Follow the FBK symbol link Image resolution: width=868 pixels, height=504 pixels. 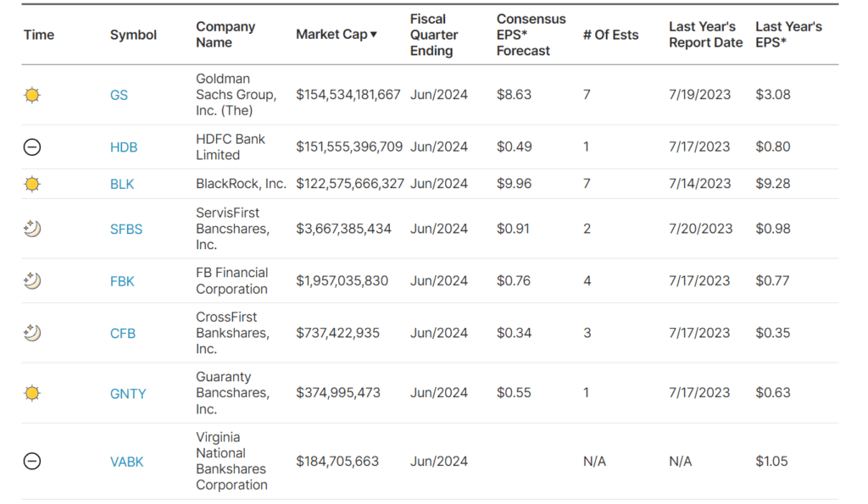click(122, 281)
